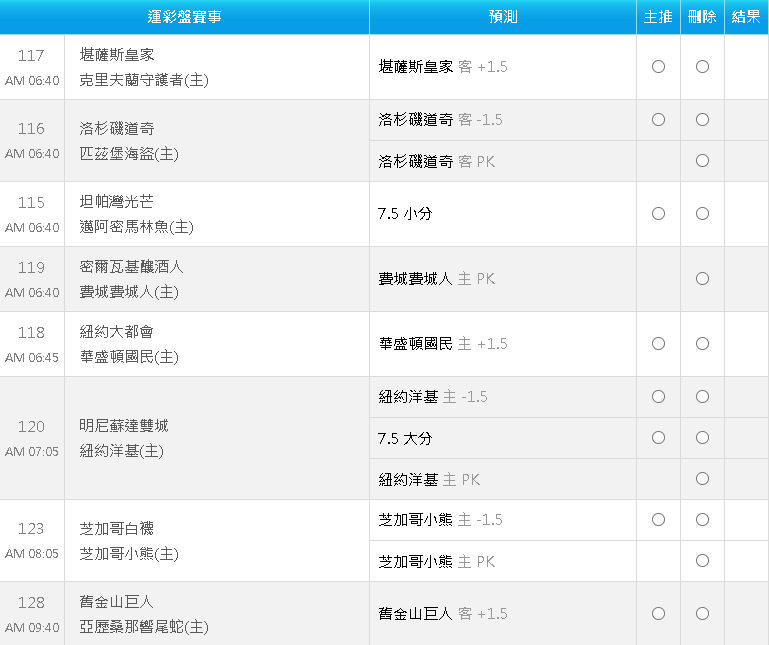
Task: Click team name 華盛頓國民(主)
Action: point(129,357)
